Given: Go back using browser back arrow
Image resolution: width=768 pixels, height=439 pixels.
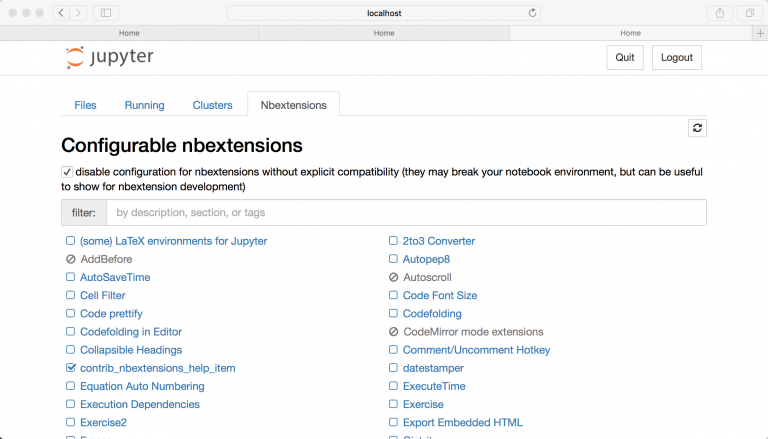Looking at the screenshot, I should pos(61,13).
